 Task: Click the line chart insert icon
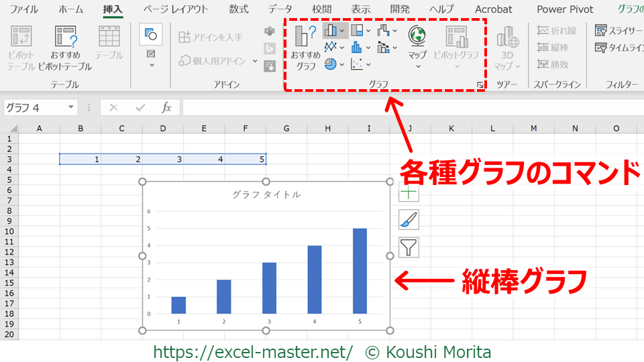(331, 47)
